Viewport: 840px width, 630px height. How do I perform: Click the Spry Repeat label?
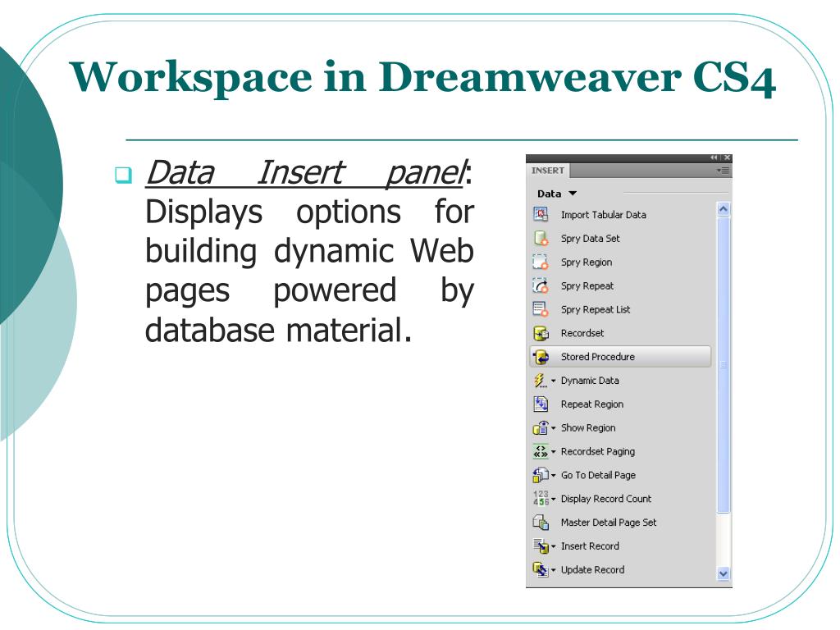tap(587, 286)
